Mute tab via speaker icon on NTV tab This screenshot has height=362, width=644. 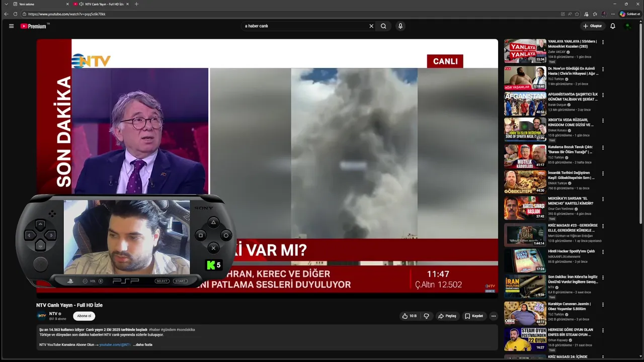81,4
